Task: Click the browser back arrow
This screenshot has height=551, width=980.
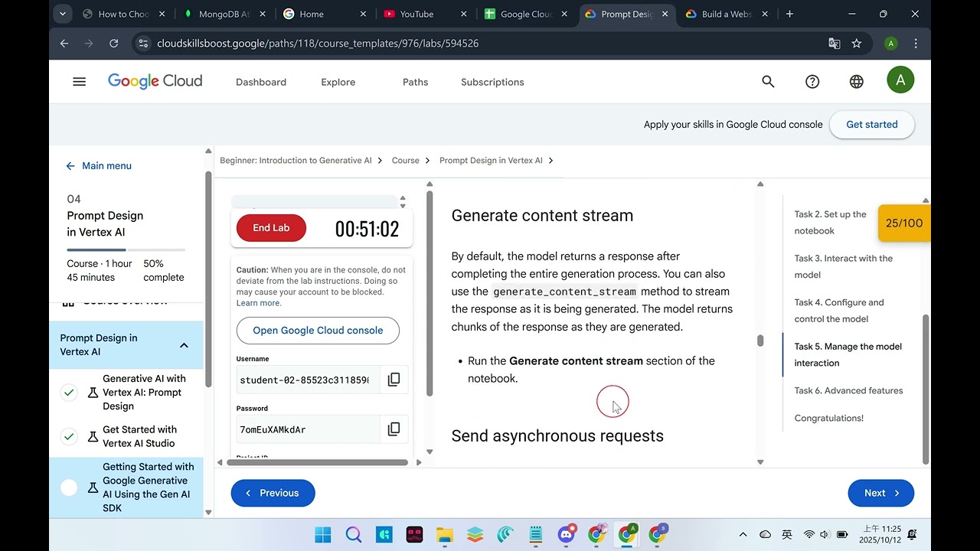Action: [64, 44]
